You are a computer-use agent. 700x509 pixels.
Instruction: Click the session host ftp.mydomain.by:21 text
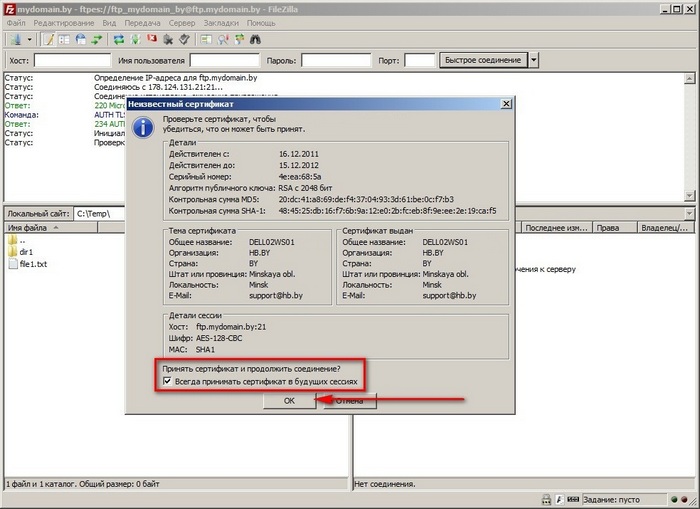click(231, 327)
